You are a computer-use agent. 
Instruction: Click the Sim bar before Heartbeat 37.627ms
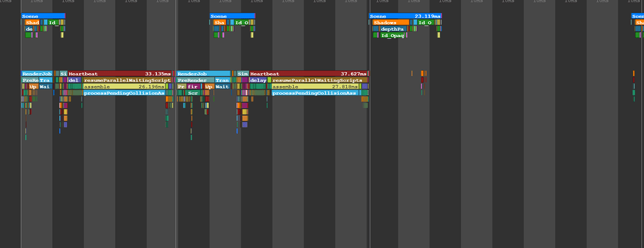point(242,74)
